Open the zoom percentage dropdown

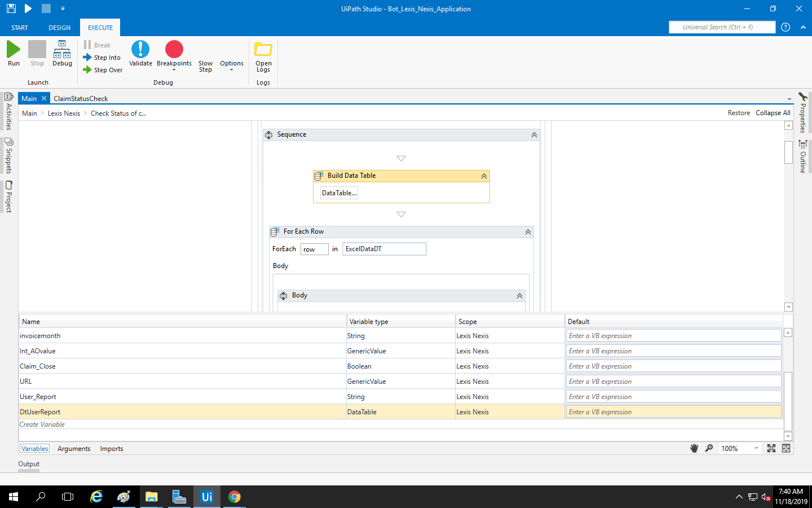756,448
